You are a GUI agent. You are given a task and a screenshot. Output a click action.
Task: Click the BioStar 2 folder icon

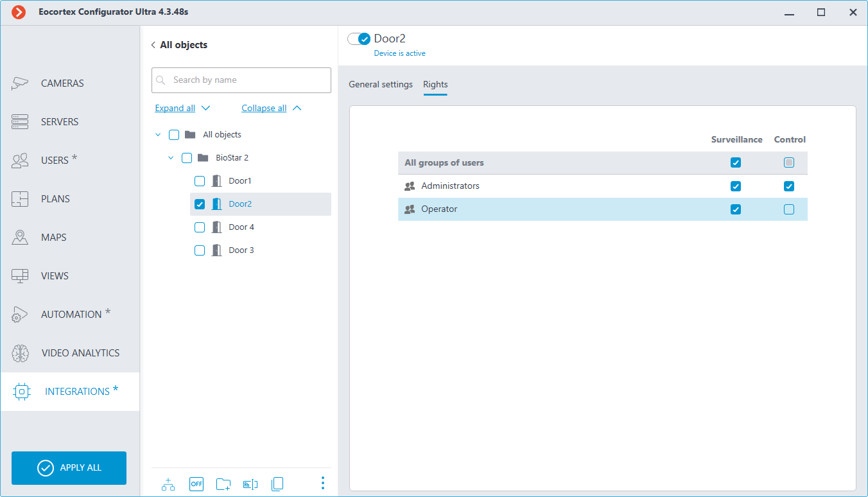tap(203, 158)
